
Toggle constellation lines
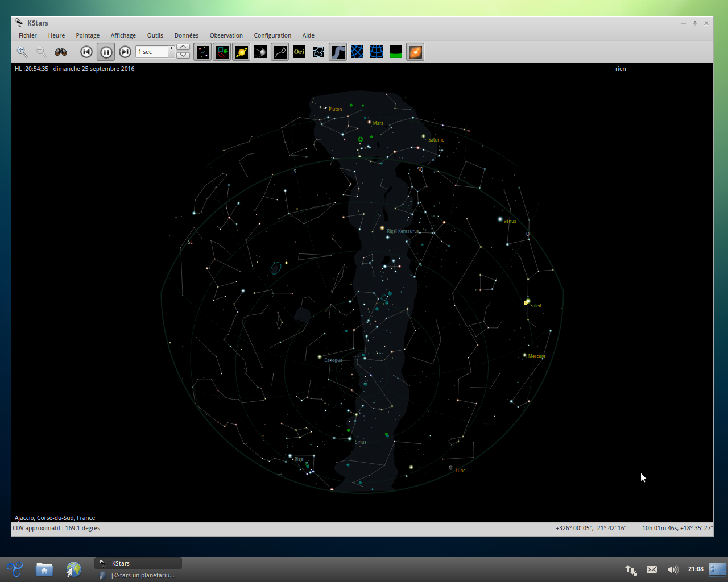[280, 52]
